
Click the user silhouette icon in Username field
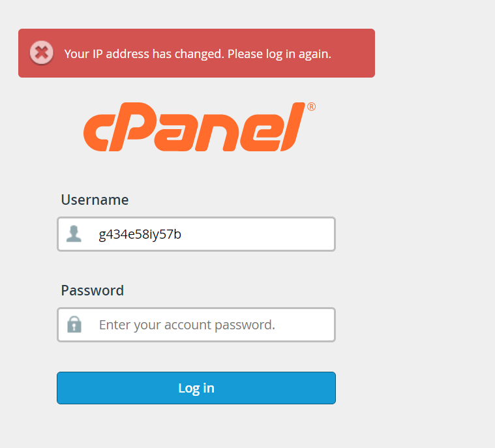coord(74,234)
